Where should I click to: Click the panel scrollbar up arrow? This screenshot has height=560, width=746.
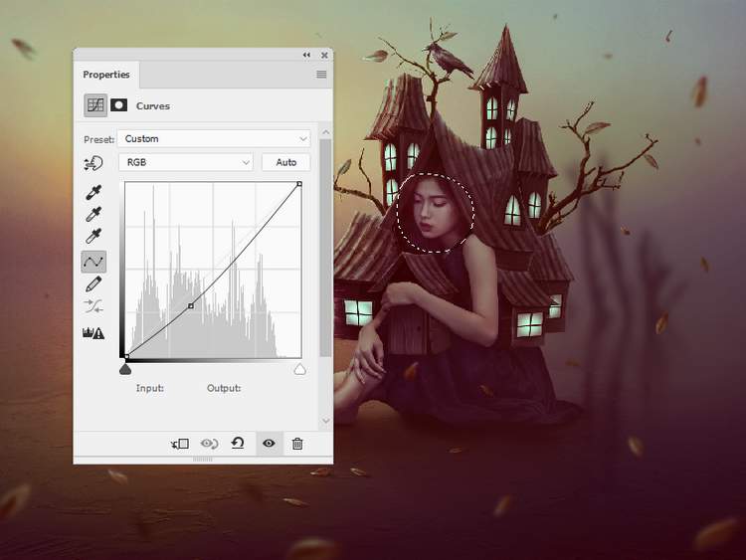coord(326,131)
